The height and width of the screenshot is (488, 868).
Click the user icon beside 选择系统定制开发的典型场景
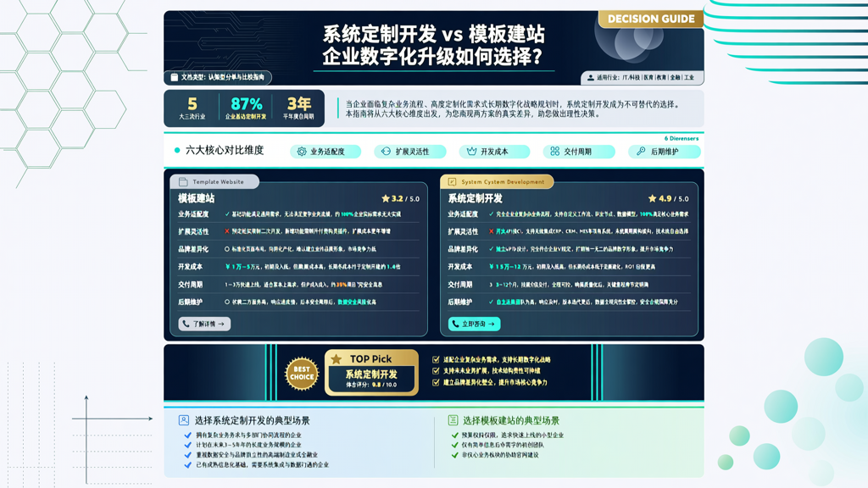184,420
